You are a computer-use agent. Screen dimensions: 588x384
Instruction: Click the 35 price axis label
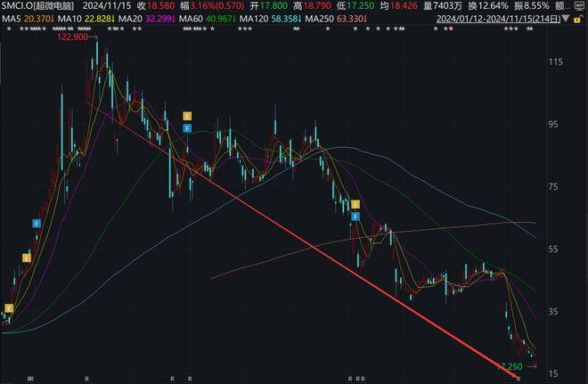[x=555, y=311]
